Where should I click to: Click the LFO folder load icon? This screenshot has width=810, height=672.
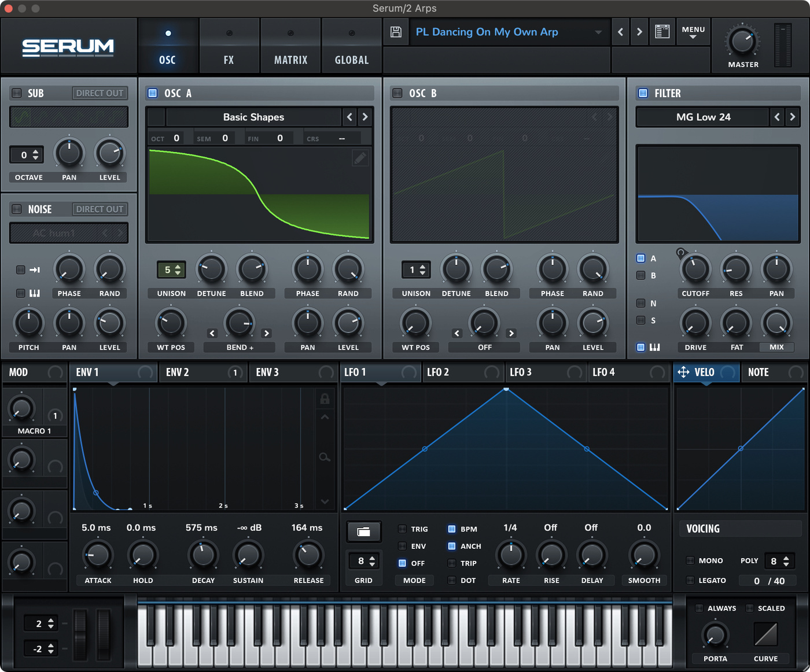(363, 531)
